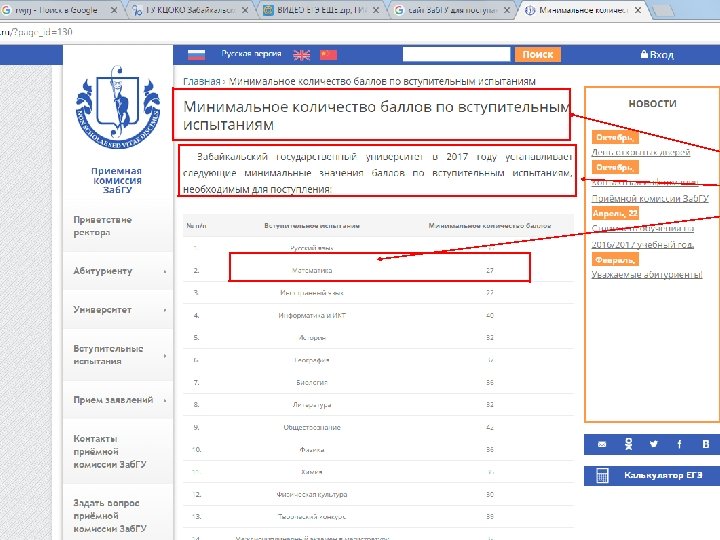Screen dimensions: 720x540
Task: Click the Апрель, 22 news date label
Action: (x=615, y=214)
